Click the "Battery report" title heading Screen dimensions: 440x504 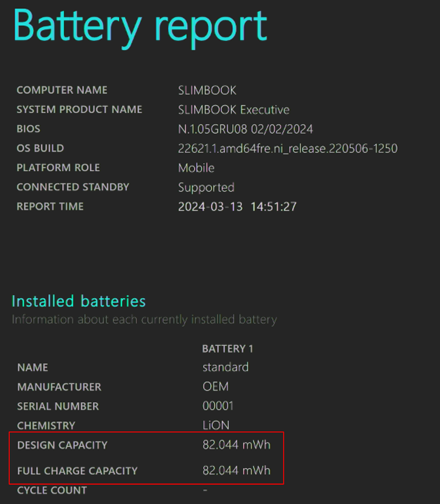[140, 28]
